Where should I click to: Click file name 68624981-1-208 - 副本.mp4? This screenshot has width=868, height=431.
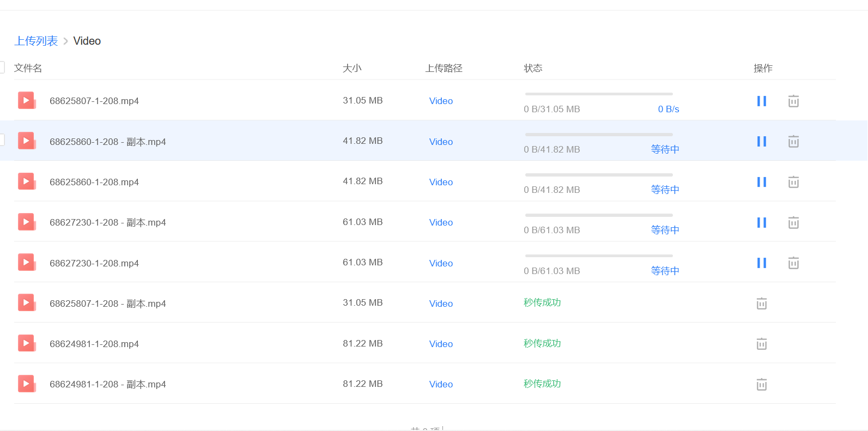[108, 384]
